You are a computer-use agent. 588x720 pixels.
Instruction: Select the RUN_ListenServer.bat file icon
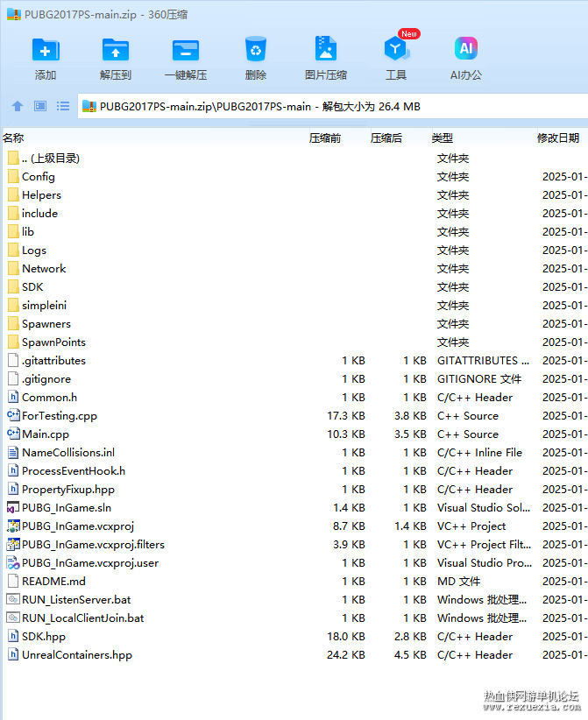point(13,600)
